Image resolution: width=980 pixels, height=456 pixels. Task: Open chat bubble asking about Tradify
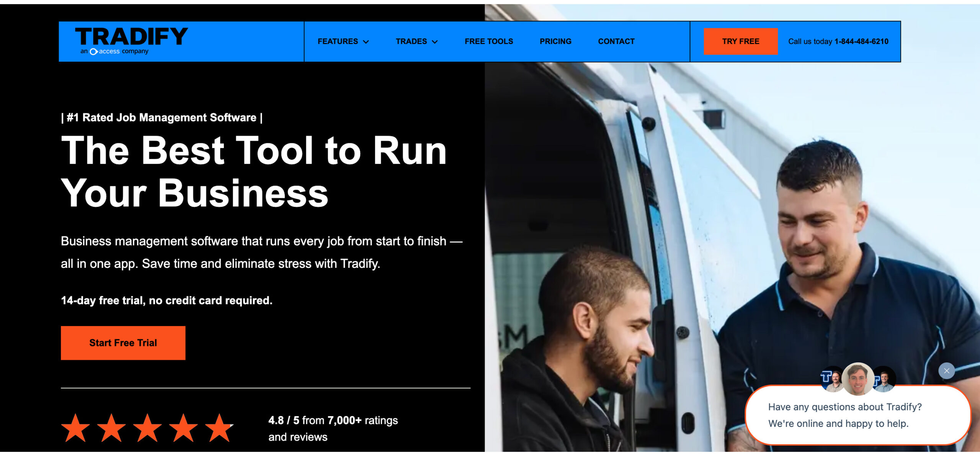pos(857,415)
